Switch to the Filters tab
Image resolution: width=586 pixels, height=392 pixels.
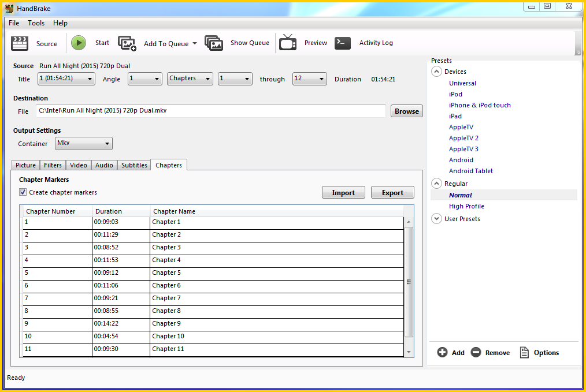(53, 165)
